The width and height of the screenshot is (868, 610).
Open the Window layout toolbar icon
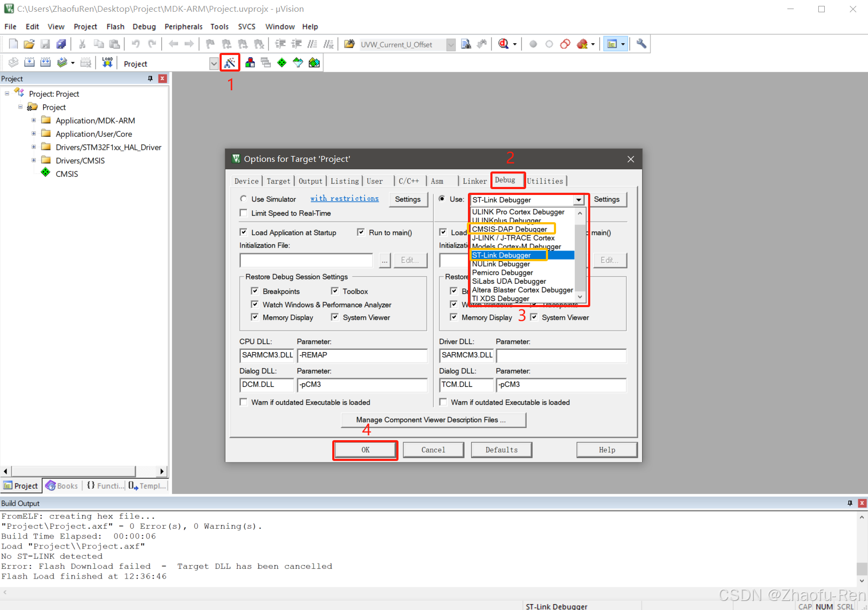[x=612, y=44]
